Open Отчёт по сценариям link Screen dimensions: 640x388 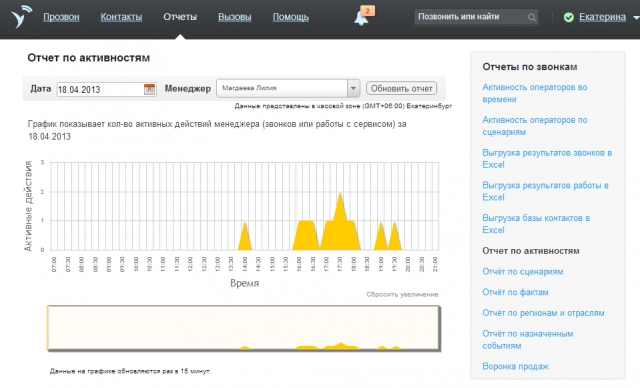point(522,272)
